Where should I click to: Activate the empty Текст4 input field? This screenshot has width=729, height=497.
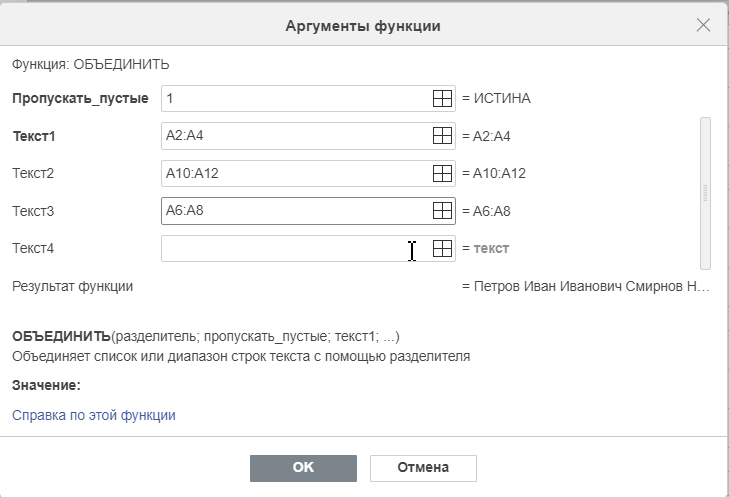click(x=308, y=248)
